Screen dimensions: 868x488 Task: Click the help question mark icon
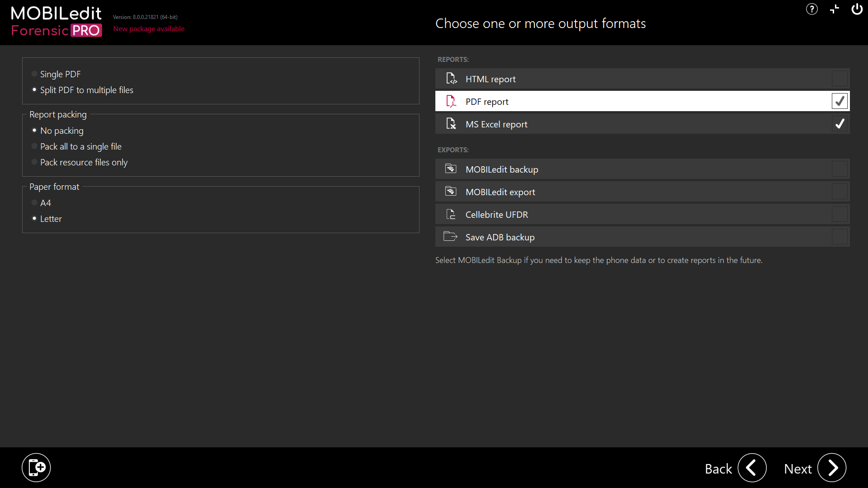pyautogui.click(x=811, y=9)
